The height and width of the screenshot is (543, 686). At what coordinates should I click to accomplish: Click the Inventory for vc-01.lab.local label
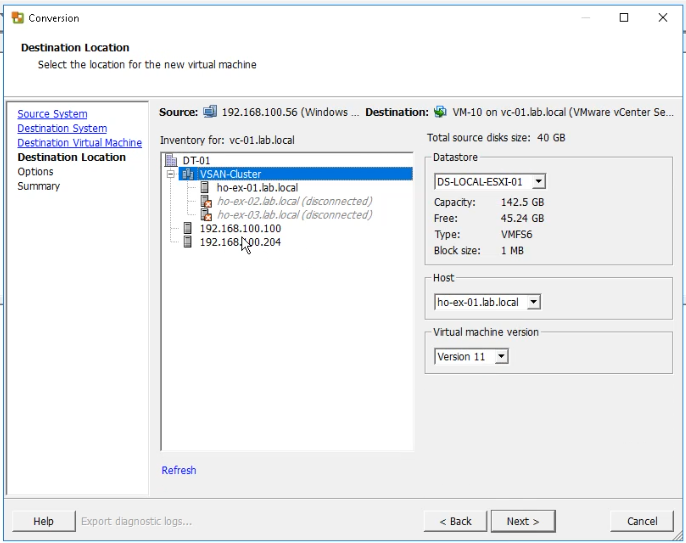(227, 140)
